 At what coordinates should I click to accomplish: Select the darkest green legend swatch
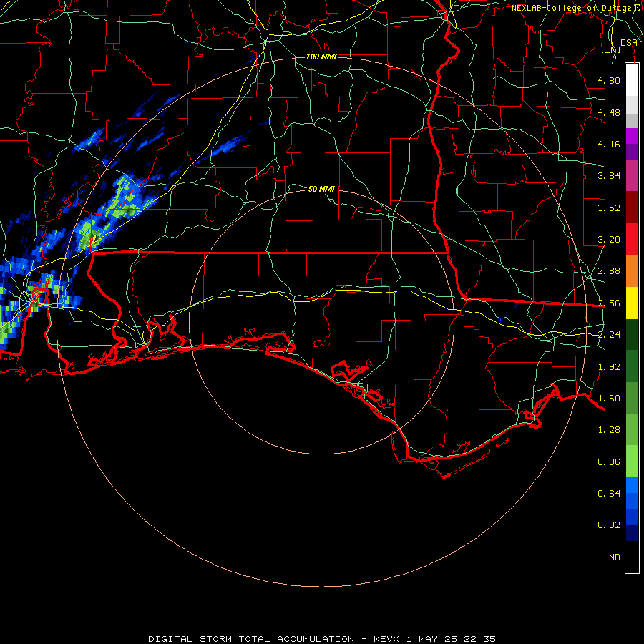[x=632, y=335]
